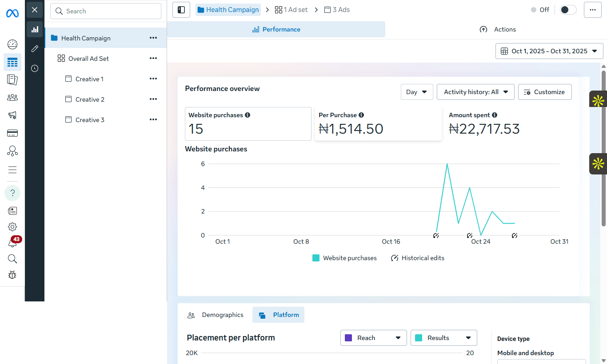Viewport: 607px width, 364px height.
Task: Open the notifications bell with 43 badge
Action: [x=13, y=242]
